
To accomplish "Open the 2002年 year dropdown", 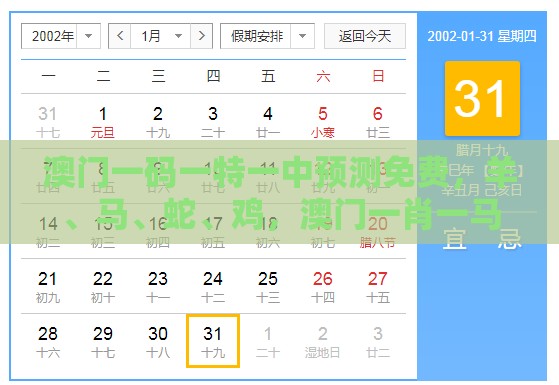I will [61, 36].
